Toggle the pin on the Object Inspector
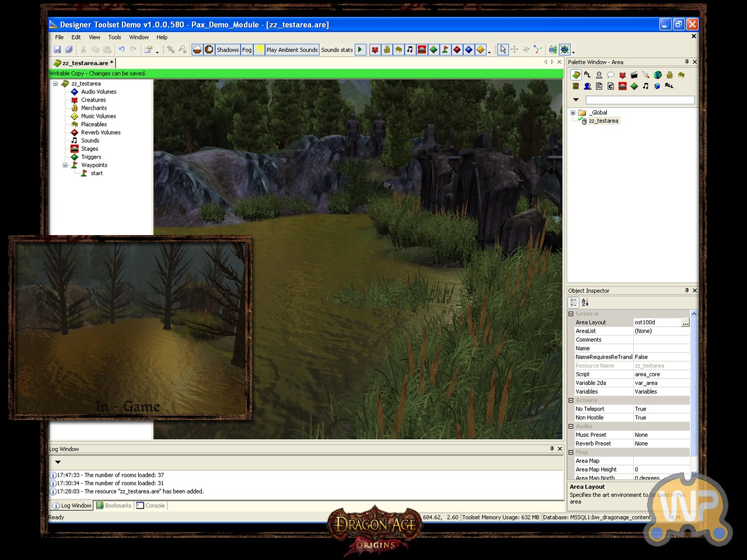The height and width of the screenshot is (560, 747). (687, 290)
